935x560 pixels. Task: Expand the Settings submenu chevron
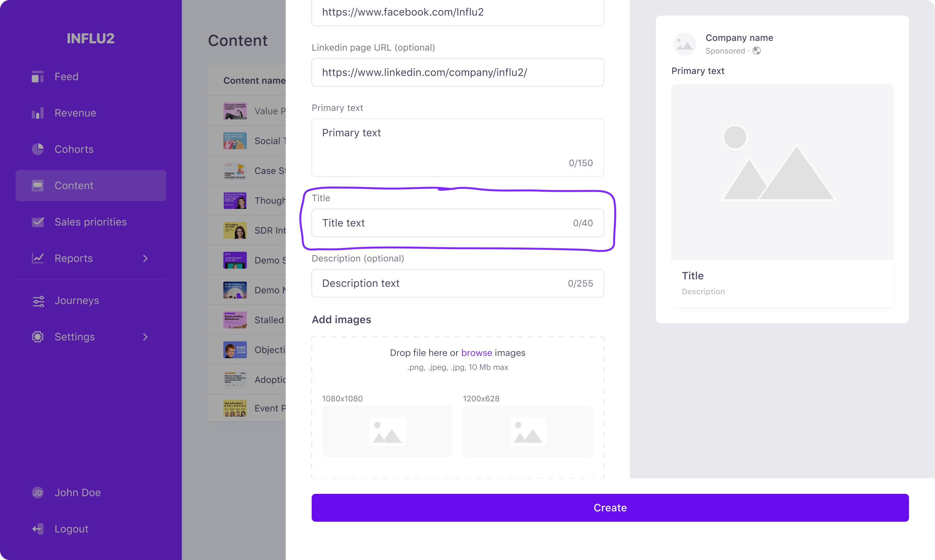pos(145,337)
